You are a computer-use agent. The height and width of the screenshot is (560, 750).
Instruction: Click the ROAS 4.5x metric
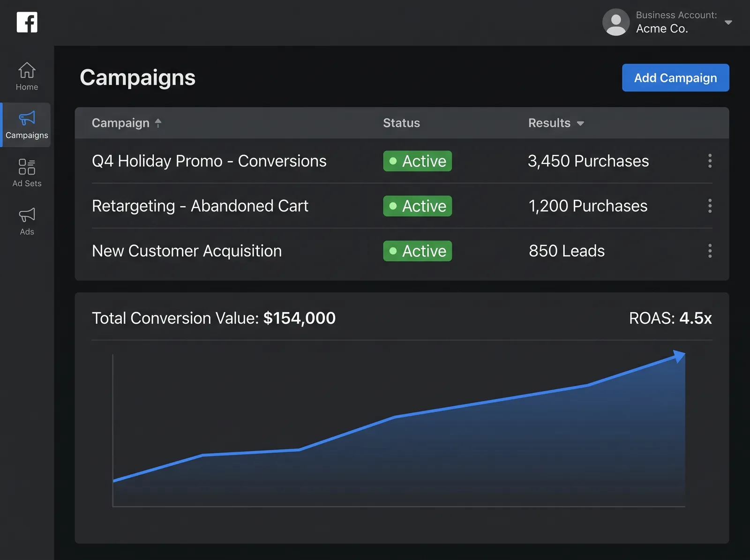(670, 318)
